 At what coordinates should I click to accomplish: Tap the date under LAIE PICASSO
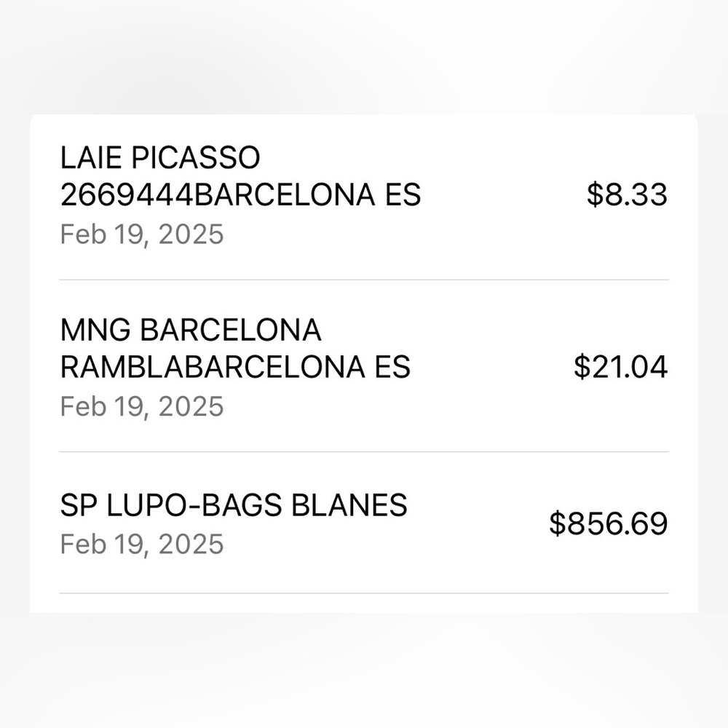click(x=142, y=234)
